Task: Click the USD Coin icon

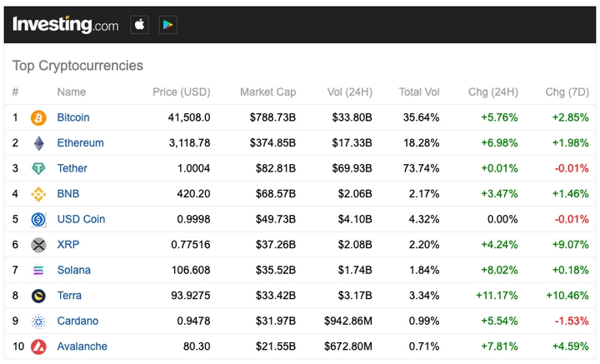Action: [x=38, y=219]
